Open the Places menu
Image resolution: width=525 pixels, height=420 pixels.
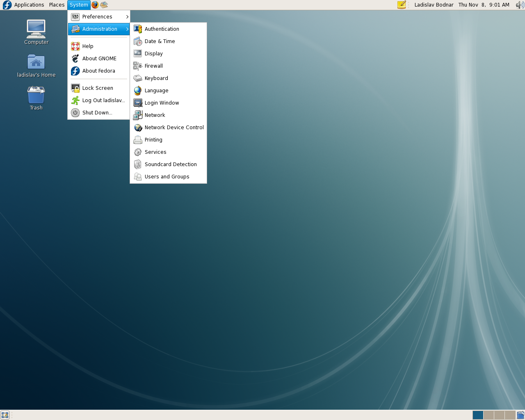pyautogui.click(x=57, y=5)
